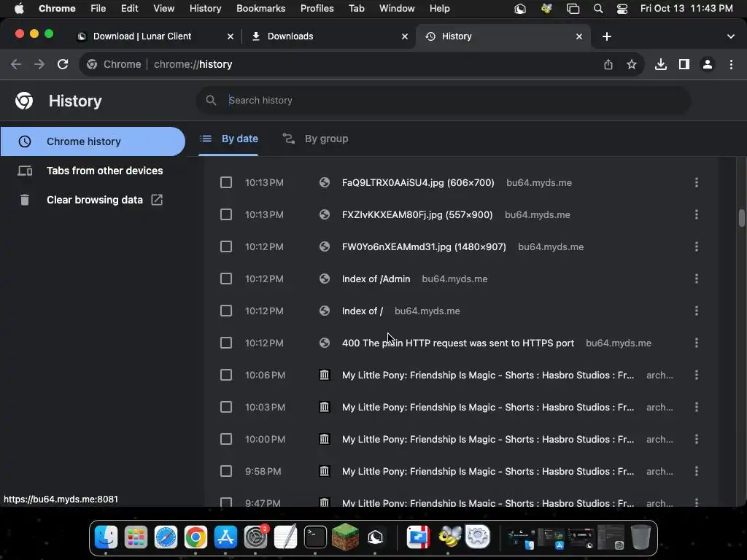The height and width of the screenshot is (560, 747).
Task: Open App Store from the dock
Action: pyautogui.click(x=226, y=537)
